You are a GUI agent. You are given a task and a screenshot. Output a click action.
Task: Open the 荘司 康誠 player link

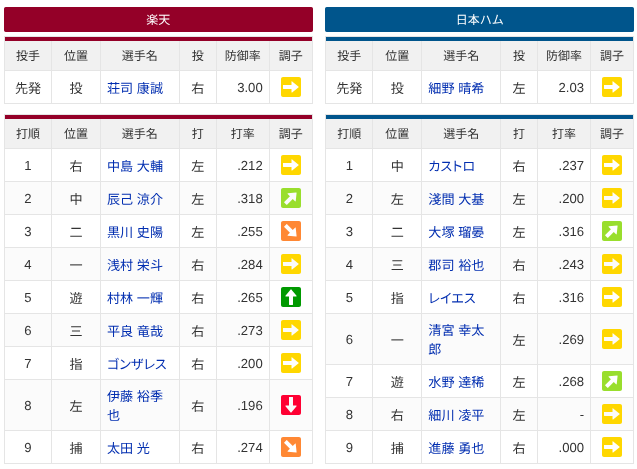[135, 88]
